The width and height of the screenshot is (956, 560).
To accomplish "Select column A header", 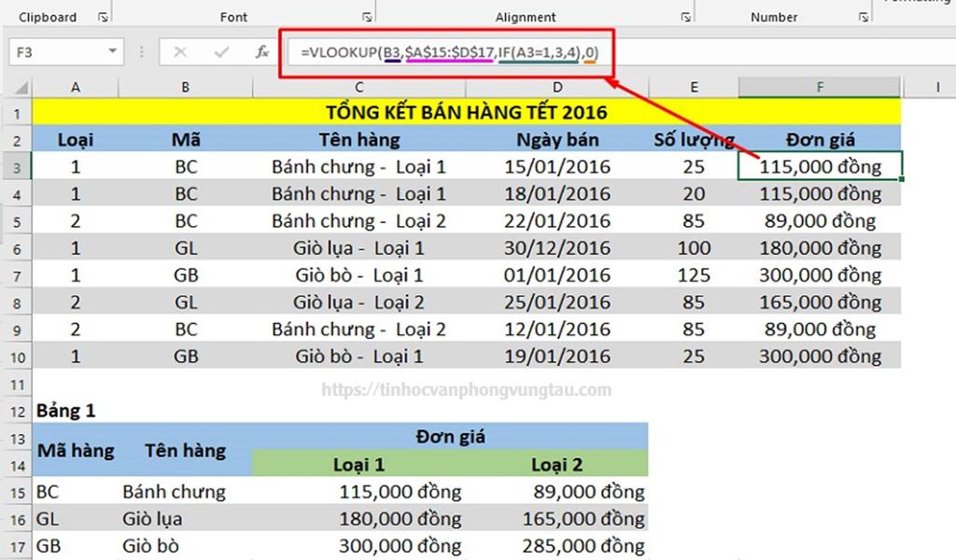I will 75,88.
